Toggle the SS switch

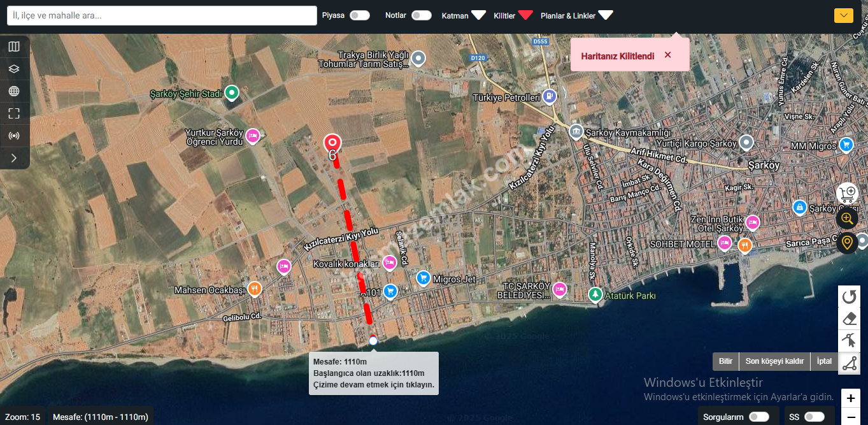coord(814,417)
